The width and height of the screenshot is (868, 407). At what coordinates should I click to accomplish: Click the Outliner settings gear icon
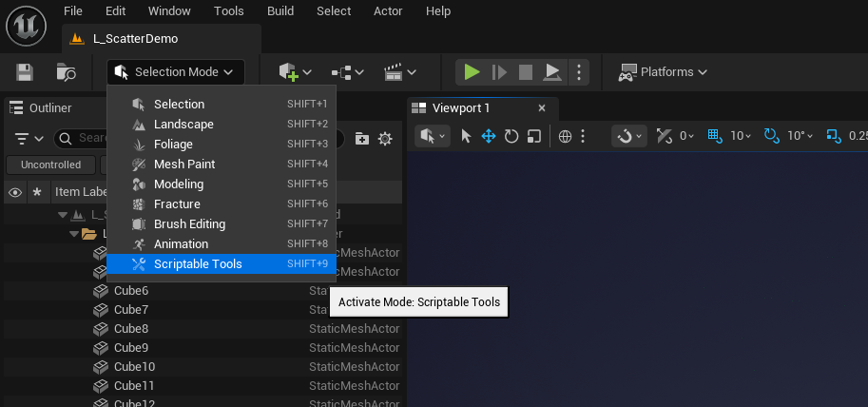click(x=385, y=139)
